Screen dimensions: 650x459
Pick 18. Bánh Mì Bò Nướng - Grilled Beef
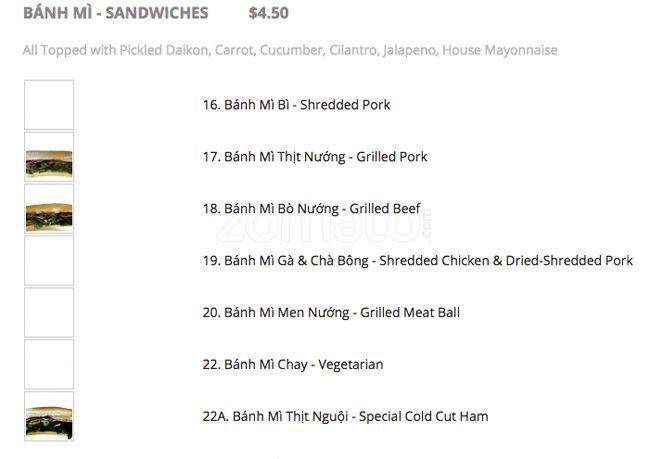coord(310,209)
